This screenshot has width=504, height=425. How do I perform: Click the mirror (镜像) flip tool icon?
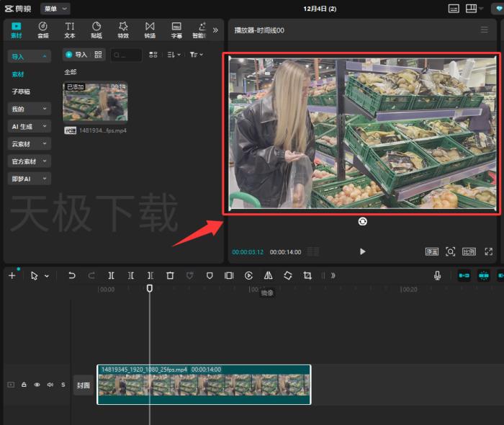(268, 275)
